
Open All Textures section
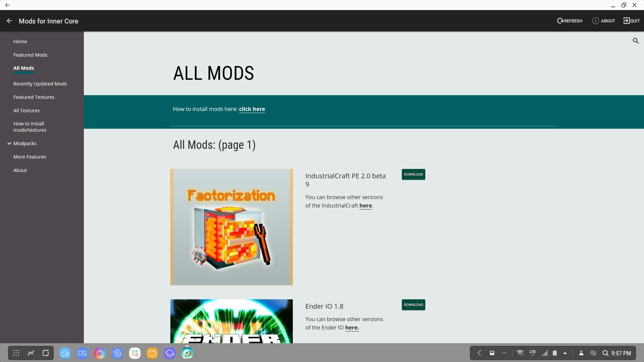(x=26, y=111)
